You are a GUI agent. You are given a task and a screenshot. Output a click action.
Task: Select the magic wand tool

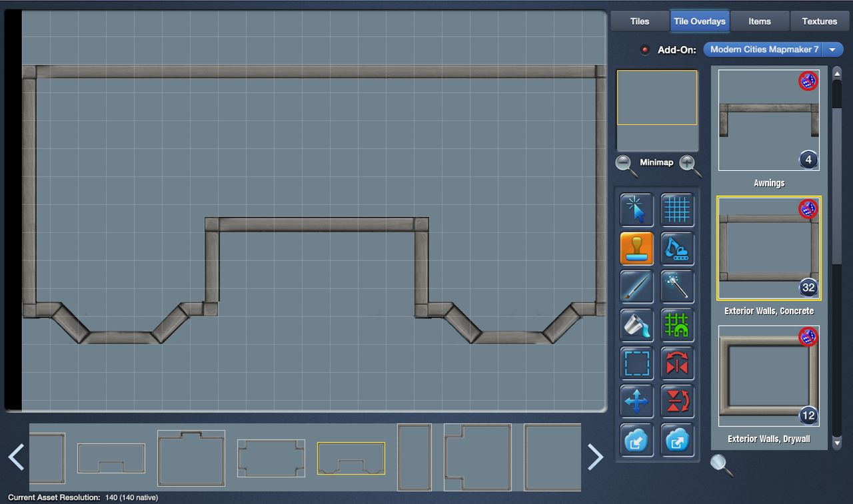[x=677, y=287]
